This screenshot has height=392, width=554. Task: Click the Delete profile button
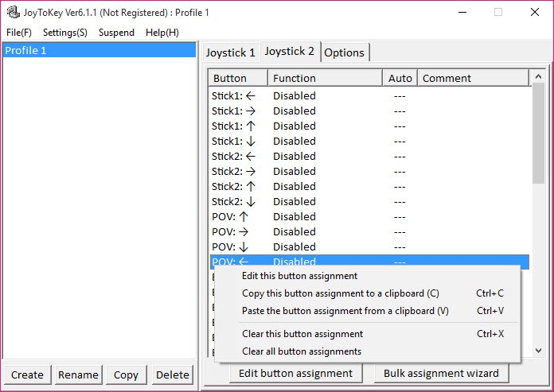tap(173, 375)
